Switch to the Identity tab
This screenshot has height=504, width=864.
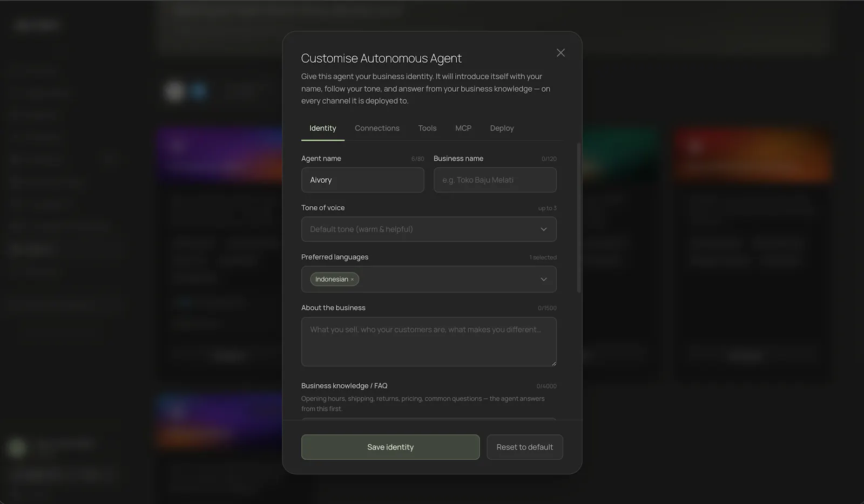(x=322, y=128)
